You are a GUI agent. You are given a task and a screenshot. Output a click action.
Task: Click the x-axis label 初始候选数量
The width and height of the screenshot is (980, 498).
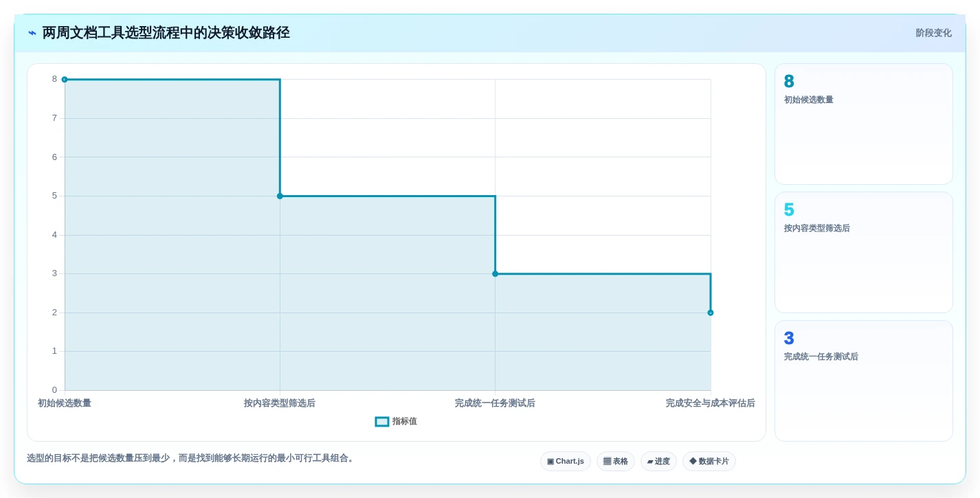tap(65, 403)
